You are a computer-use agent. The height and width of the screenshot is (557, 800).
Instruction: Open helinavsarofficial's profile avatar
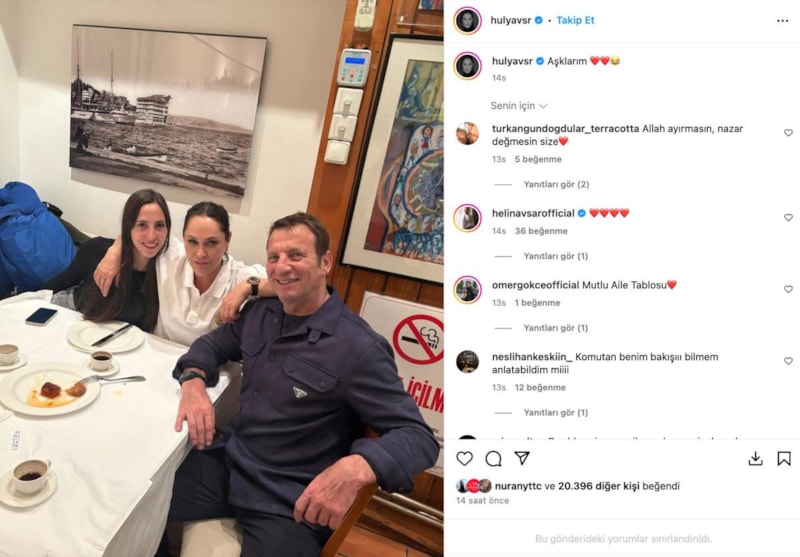[x=467, y=218]
